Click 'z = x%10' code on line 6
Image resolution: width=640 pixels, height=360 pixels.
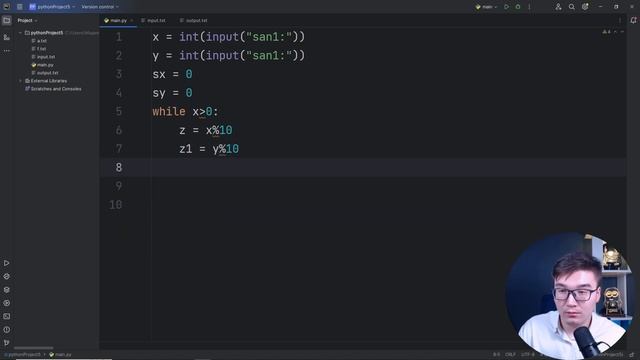point(206,130)
